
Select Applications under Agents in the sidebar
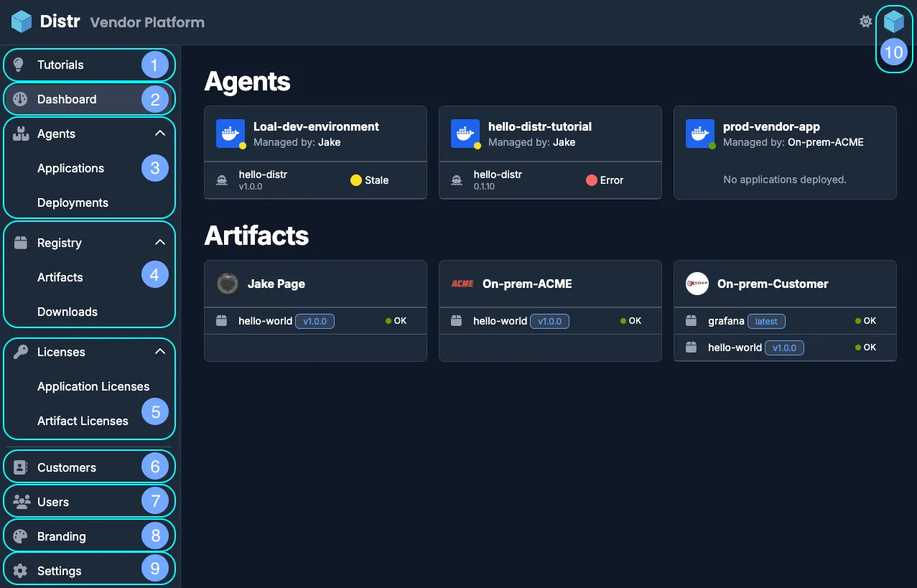click(70, 168)
